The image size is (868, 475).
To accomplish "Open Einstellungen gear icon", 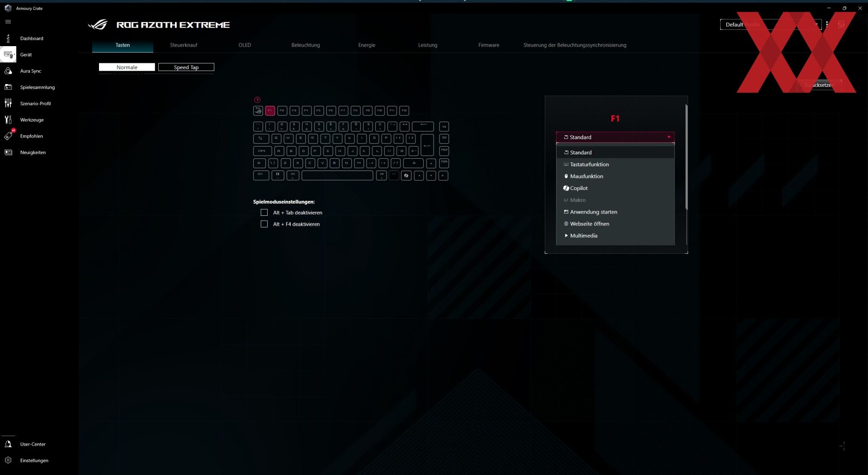I will click(x=8, y=461).
